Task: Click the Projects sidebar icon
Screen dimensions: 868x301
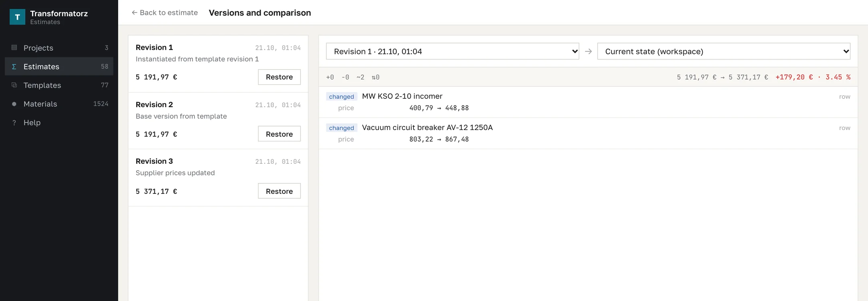Action: point(14,48)
